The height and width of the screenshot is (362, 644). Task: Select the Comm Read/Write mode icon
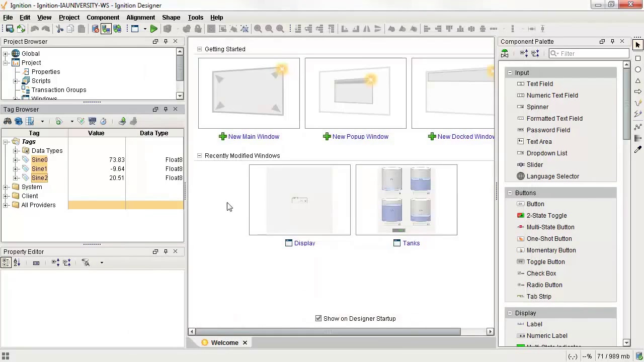click(117, 29)
